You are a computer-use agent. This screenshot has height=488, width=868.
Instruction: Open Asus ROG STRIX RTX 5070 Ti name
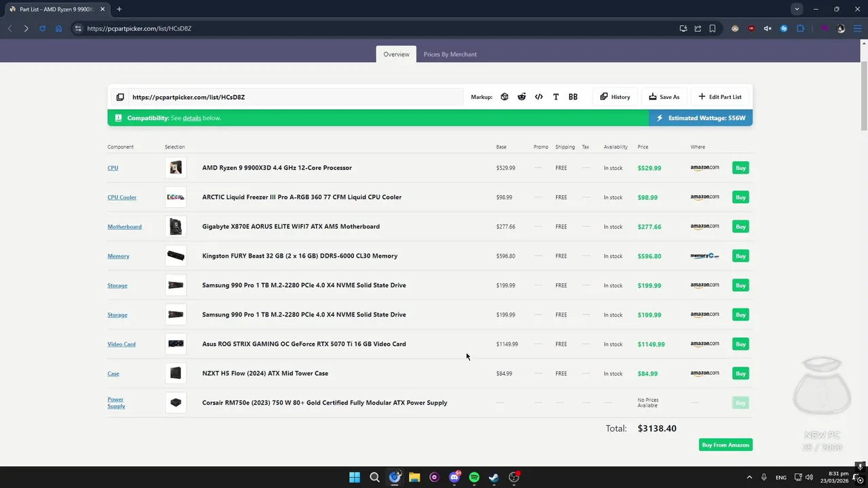coord(304,344)
